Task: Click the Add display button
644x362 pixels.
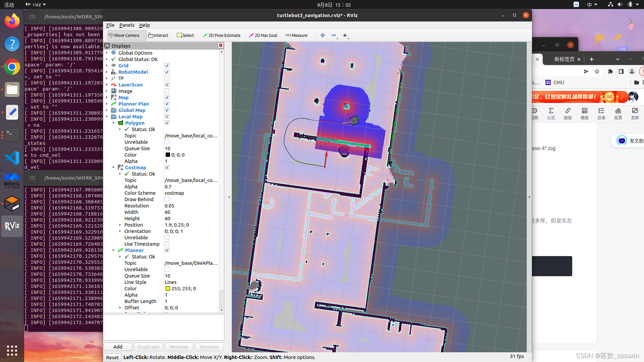Action: 118,347
